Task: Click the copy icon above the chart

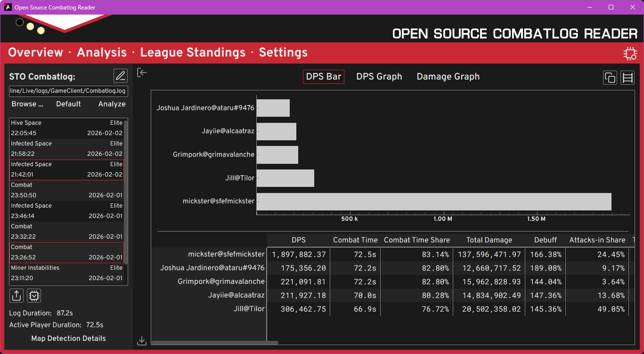Action: tap(610, 78)
